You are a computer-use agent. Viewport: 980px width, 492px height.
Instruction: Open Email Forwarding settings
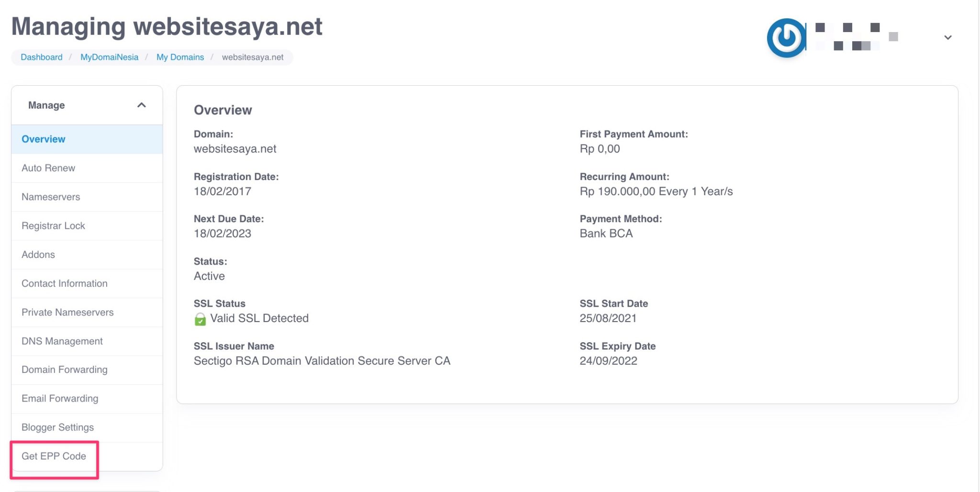(59, 398)
